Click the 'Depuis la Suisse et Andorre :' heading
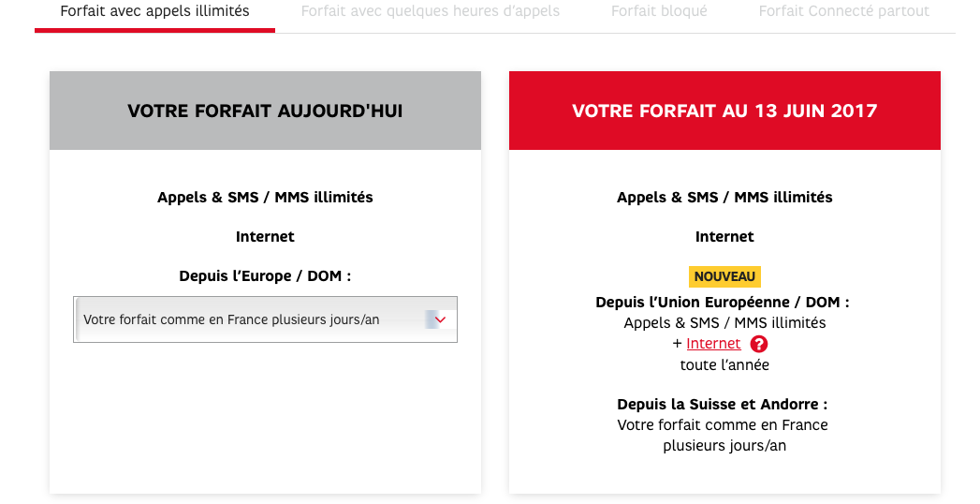 pos(723,405)
